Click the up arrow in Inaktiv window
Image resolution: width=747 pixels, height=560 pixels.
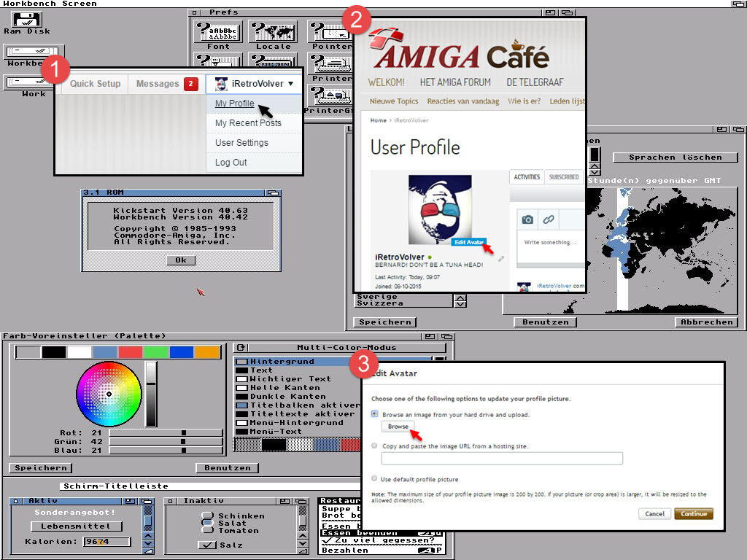click(x=303, y=536)
